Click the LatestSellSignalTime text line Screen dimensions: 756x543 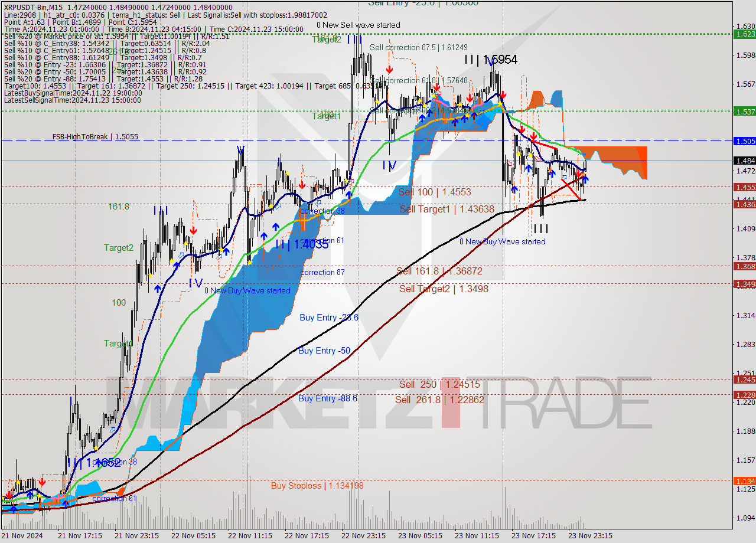(71, 100)
